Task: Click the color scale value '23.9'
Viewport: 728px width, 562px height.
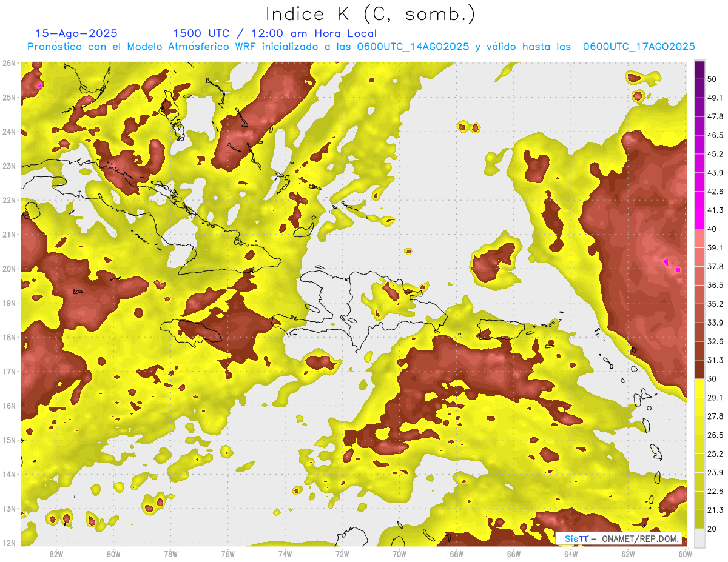Action: point(715,472)
